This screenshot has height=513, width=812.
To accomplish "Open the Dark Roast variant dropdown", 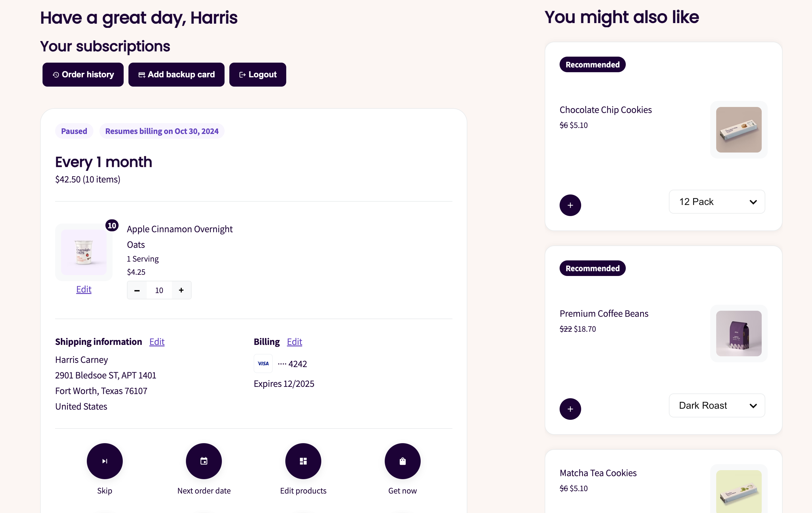I will [x=717, y=405].
